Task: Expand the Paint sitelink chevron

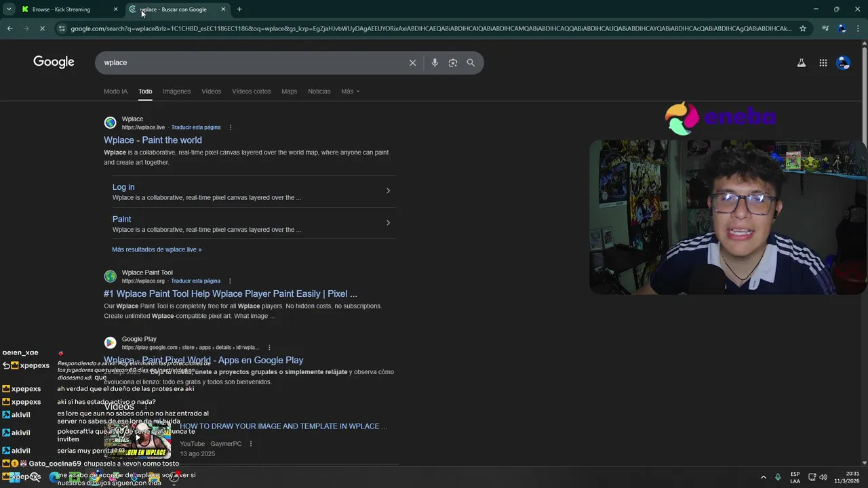Action: 388,222
